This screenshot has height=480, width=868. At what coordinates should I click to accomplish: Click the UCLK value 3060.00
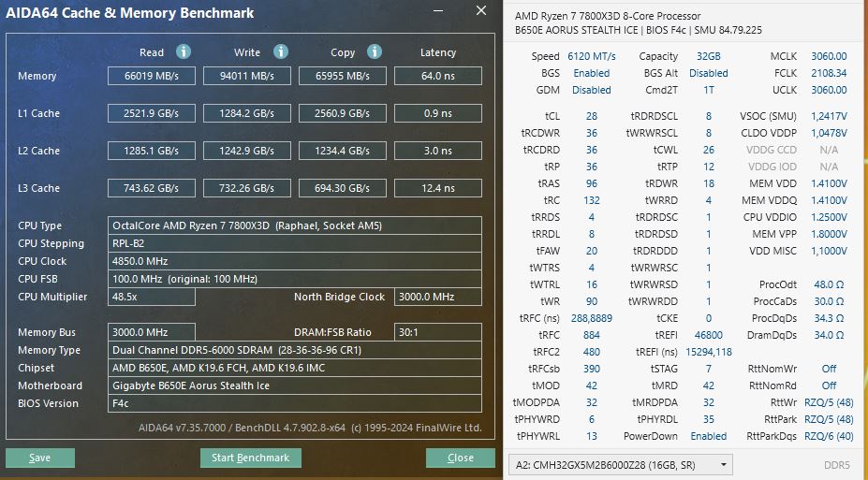click(829, 90)
